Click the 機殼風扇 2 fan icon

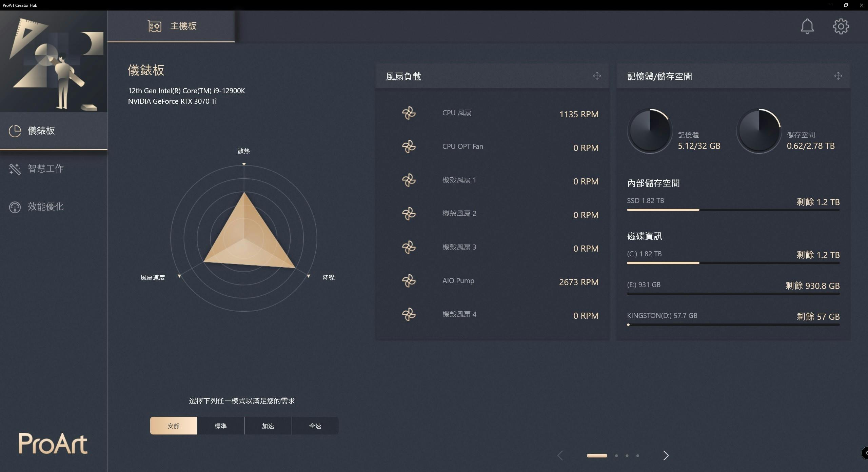409,214
